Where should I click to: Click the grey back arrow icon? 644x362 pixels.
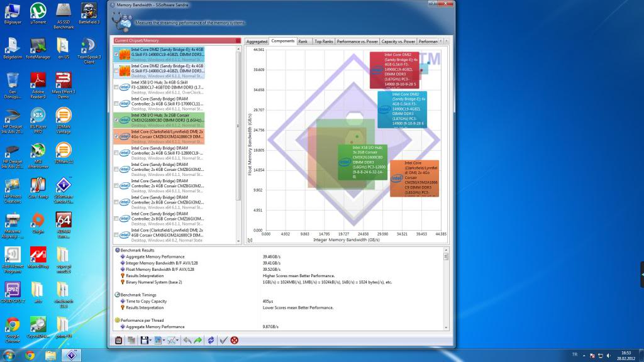pyautogui.click(x=187, y=340)
